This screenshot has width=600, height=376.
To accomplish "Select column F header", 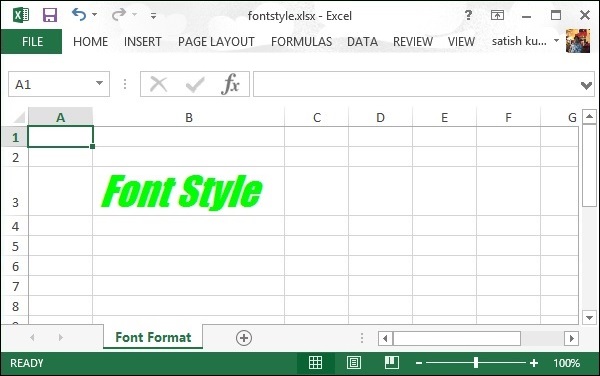I will click(508, 117).
